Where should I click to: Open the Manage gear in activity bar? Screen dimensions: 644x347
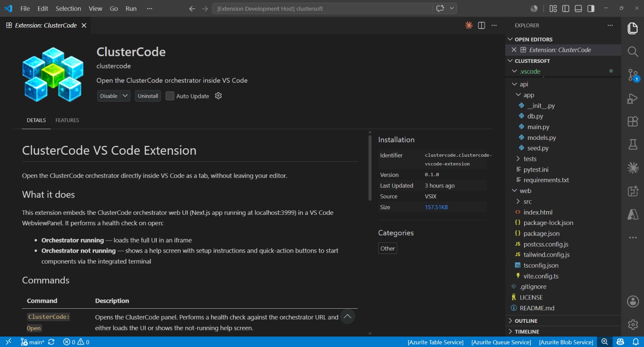point(633,324)
